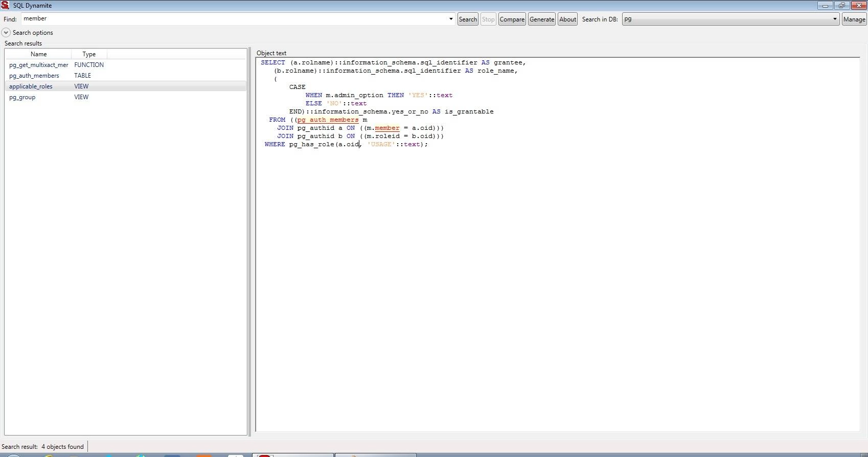Select the pg_auth_members result row

[x=126, y=76]
